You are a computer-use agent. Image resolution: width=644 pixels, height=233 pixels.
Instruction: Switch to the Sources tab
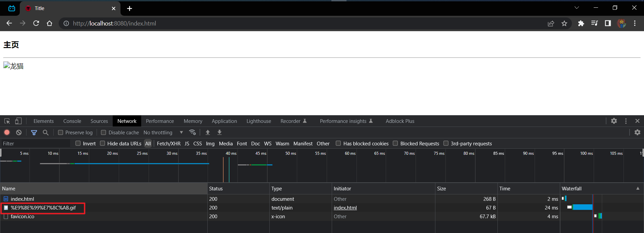99,121
